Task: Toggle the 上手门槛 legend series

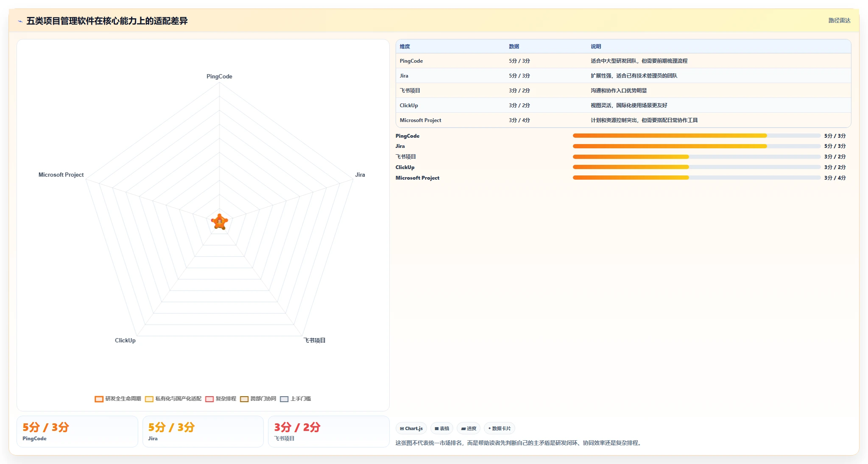Action: pos(295,399)
